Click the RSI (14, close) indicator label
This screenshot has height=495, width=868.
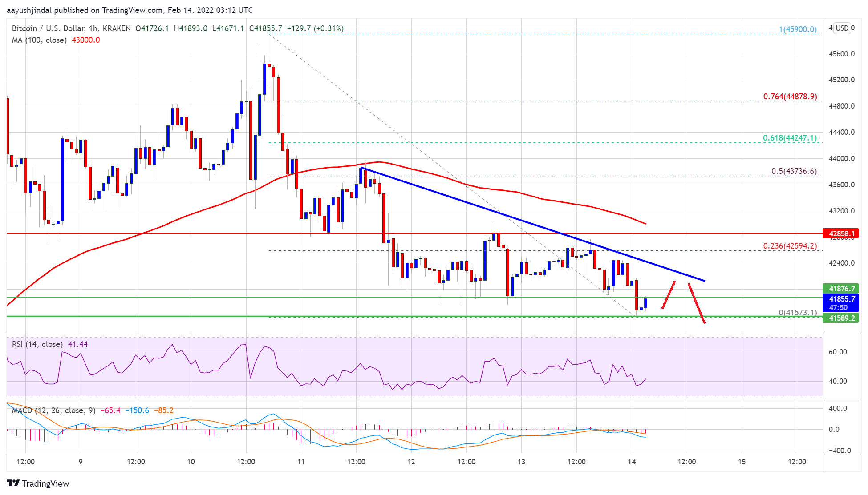click(37, 344)
